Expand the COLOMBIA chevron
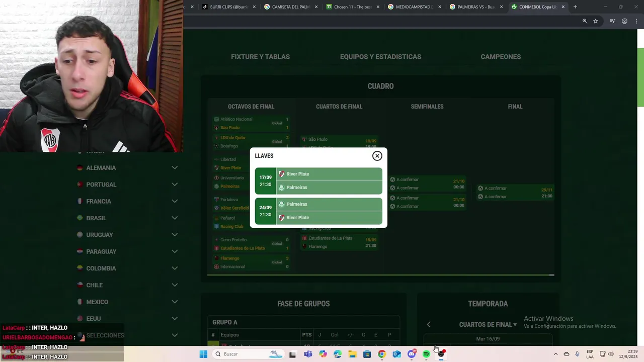The height and width of the screenshot is (362, 644). pyautogui.click(x=175, y=268)
